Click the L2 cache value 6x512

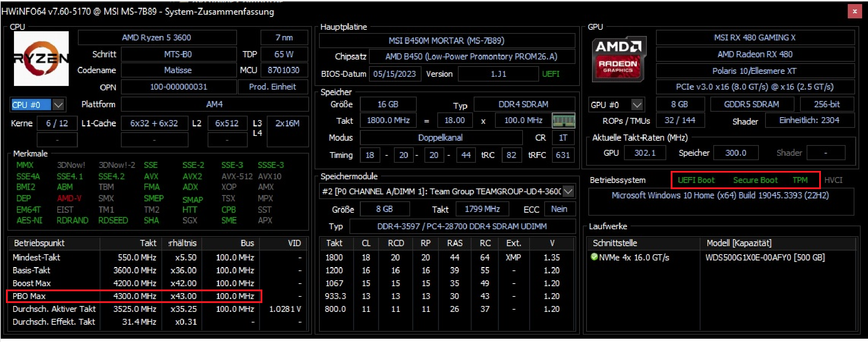227,123
